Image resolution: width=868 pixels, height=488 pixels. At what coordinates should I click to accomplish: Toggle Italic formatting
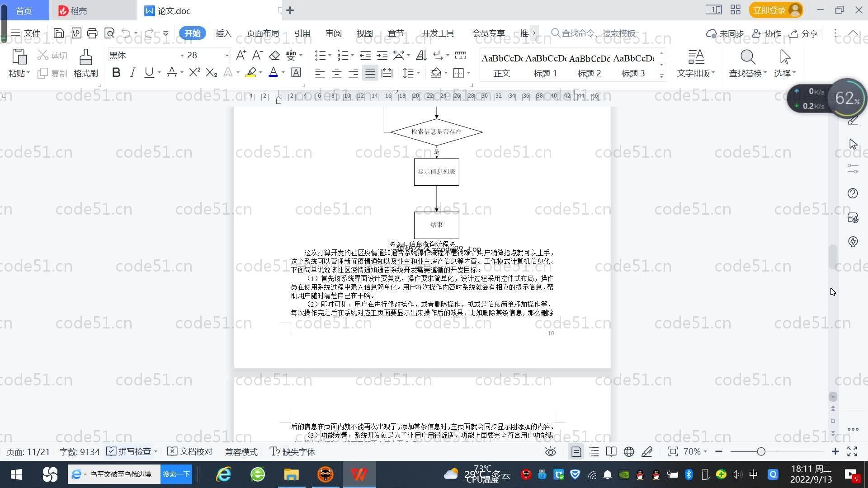click(132, 72)
